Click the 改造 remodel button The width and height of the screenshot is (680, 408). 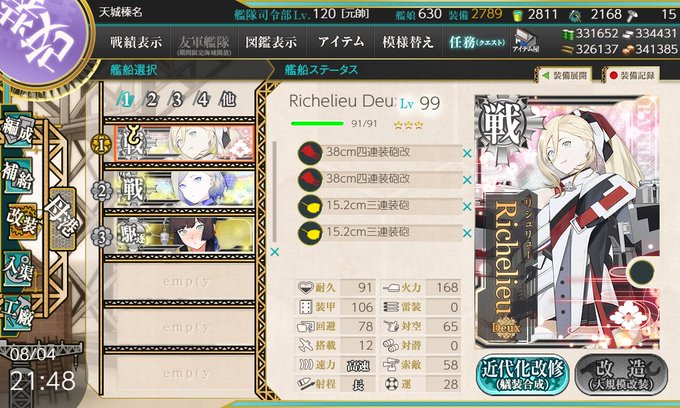[x=621, y=375]
